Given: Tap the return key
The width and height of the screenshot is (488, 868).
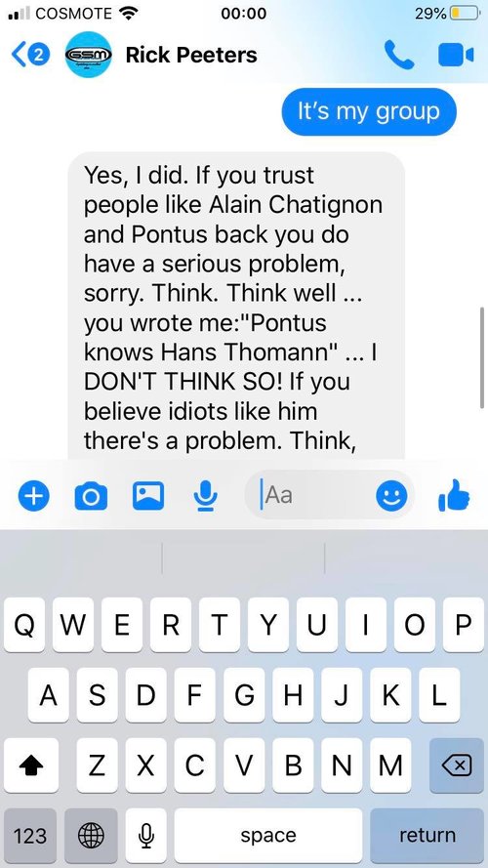Looking at the screenshot, I should point(427,836).
